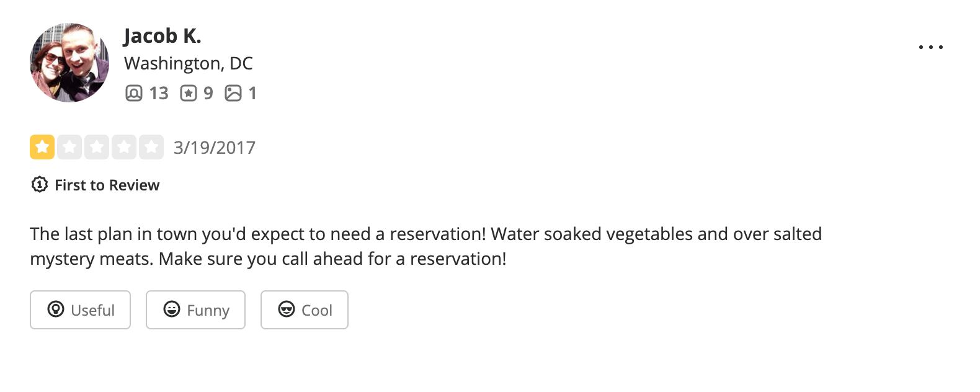Click the photos count icon
980x392 pixels.
pyautogui.click(x=233, y=93)
